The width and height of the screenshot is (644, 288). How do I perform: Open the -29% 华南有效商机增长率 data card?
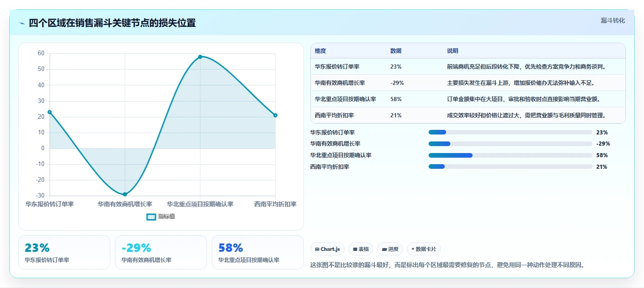click(161, 252)
